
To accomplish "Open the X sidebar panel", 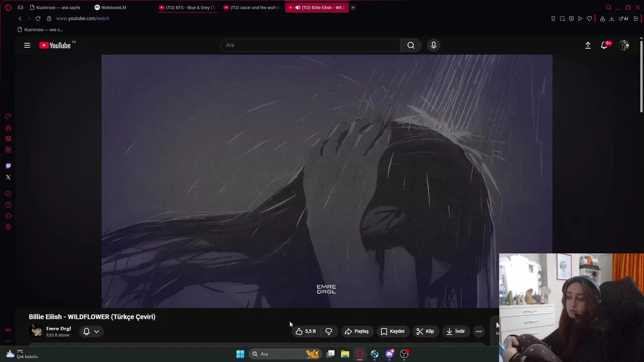I will (8, 177).
